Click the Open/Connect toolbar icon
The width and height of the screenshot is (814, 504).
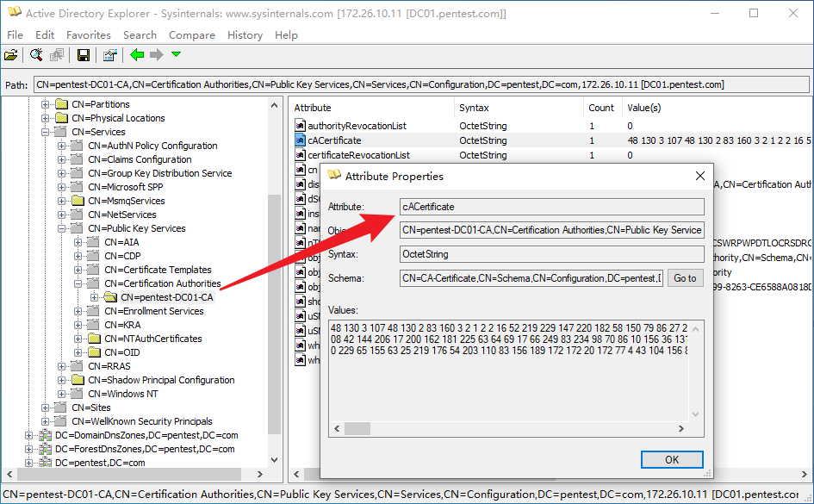(11, 54)
